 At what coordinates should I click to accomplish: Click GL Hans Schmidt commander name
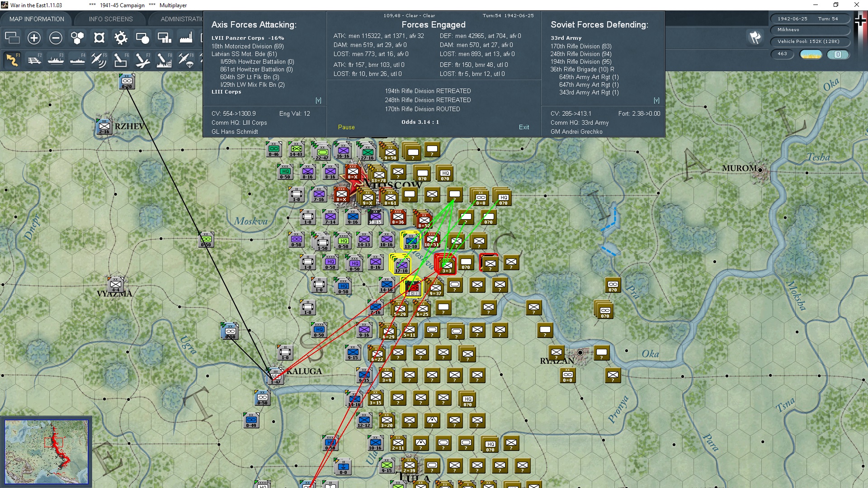coord(235,132)
